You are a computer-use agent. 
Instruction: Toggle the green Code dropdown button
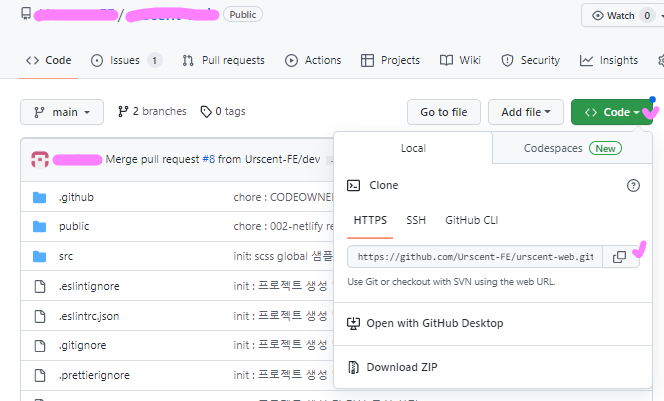[611, 112]
